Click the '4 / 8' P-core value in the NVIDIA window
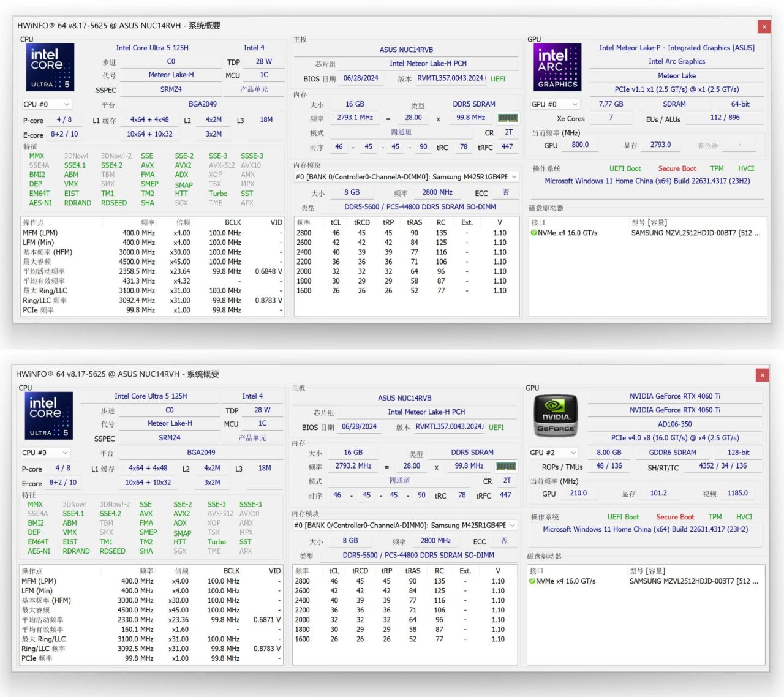This screenshot has width=784, height=697. coord(63,468)
